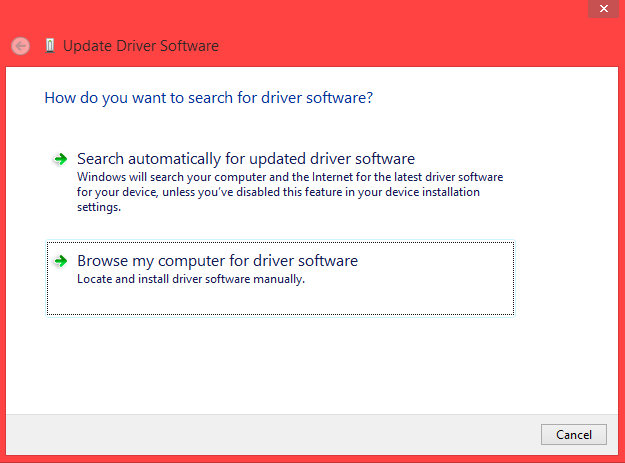625x463 pixels.
Task: Click the Update Driver Software title text
Action: 141,46
